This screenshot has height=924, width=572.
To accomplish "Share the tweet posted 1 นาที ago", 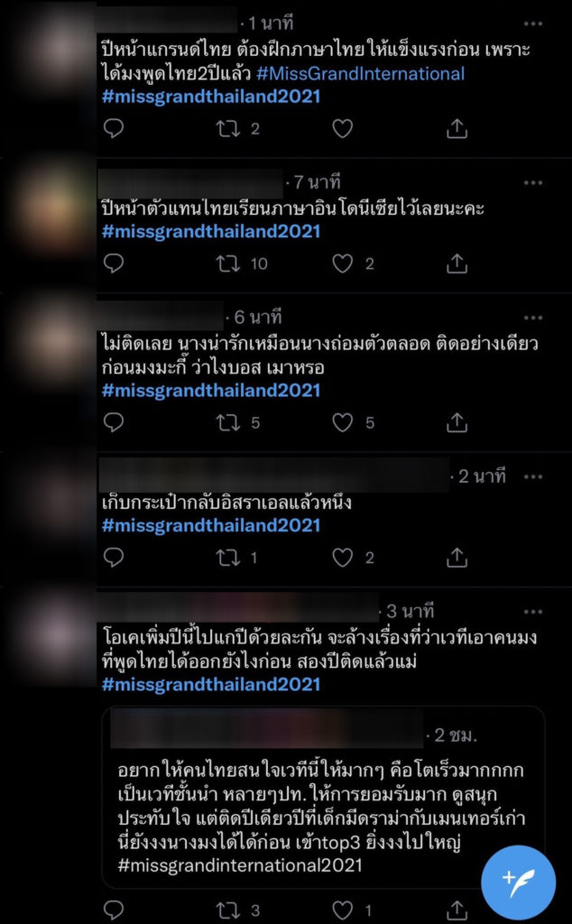I will [457, 128].
